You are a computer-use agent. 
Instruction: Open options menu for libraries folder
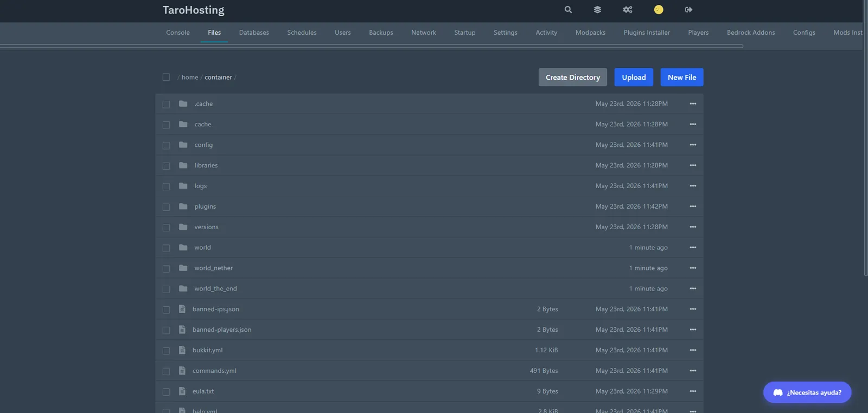coord(693,165)
